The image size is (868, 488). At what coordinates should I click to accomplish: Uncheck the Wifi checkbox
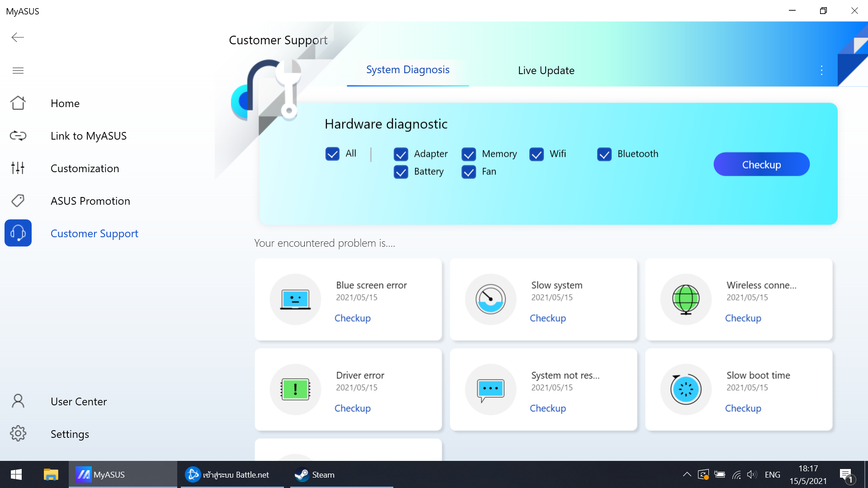pos(536,154)
